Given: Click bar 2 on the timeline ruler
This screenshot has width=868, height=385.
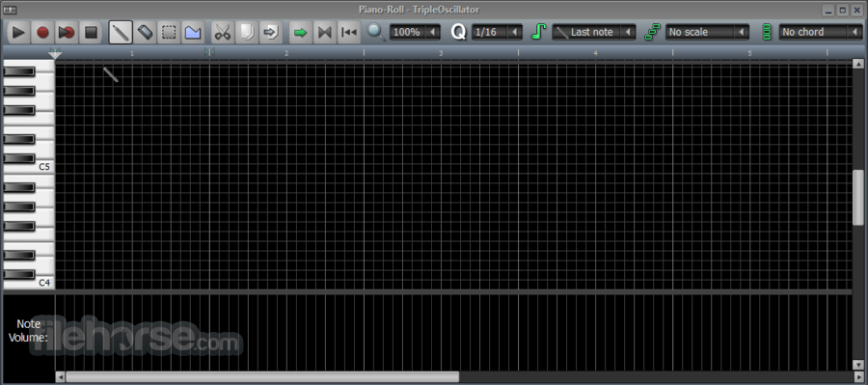Looking at the screenshot, I should coord(286,53).
